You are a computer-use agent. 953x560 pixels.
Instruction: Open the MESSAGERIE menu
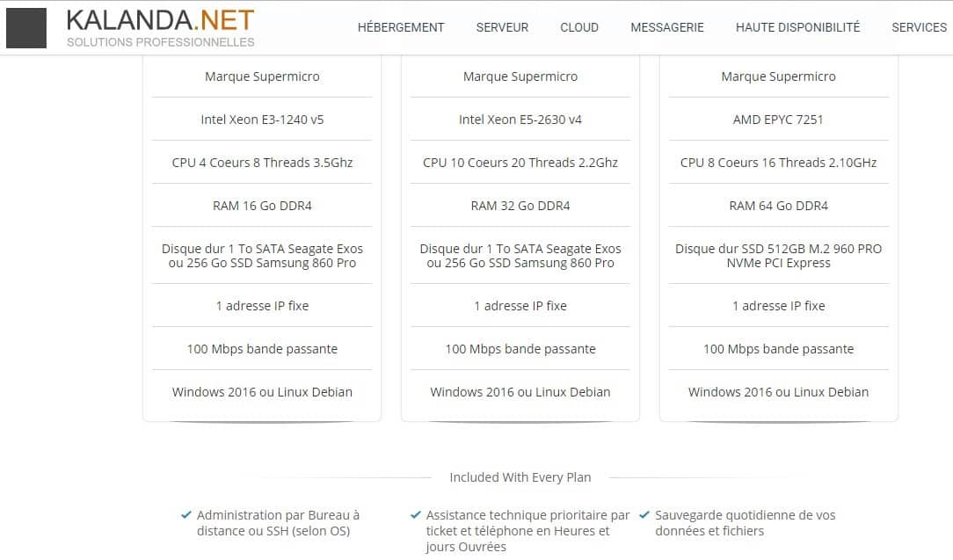point(666,27)
